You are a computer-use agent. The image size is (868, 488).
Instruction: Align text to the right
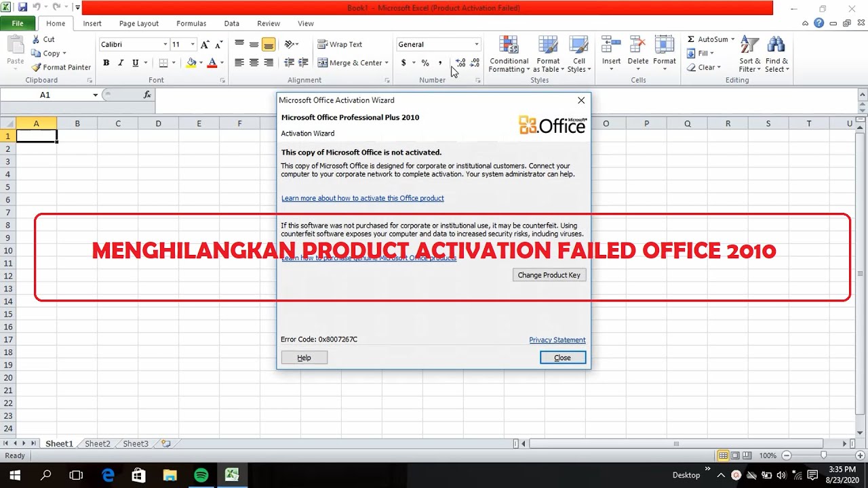coord(269,63)
